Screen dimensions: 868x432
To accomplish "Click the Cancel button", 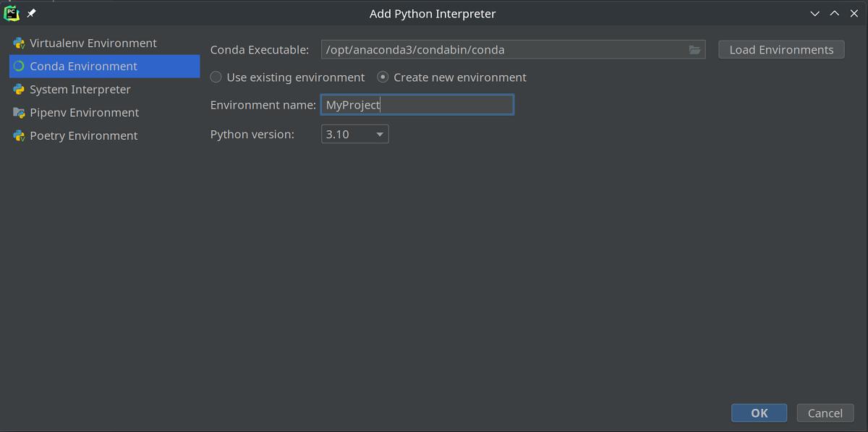I will coord(825,412).
